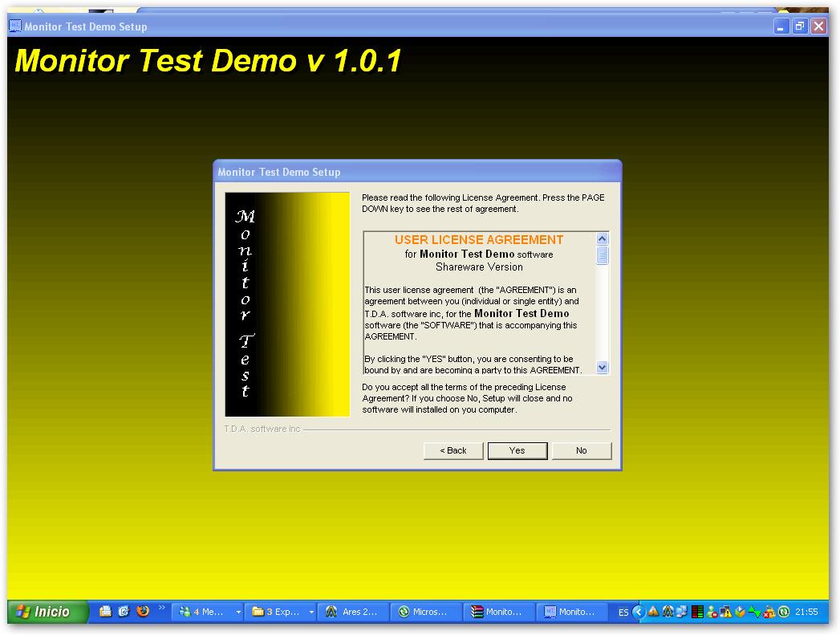The width and height of the screenshot is (840, 635).
Task: Click the orange cone tray icon
Action: (653, 612)
